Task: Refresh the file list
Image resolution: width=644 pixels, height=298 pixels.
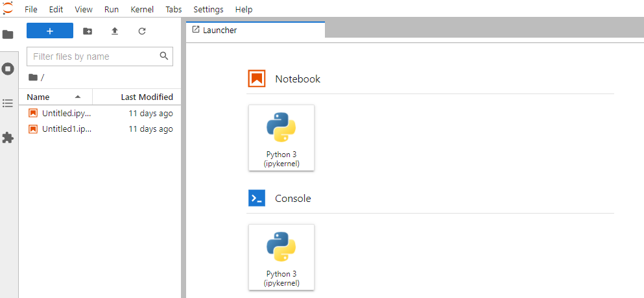Action: pos(142,31)
